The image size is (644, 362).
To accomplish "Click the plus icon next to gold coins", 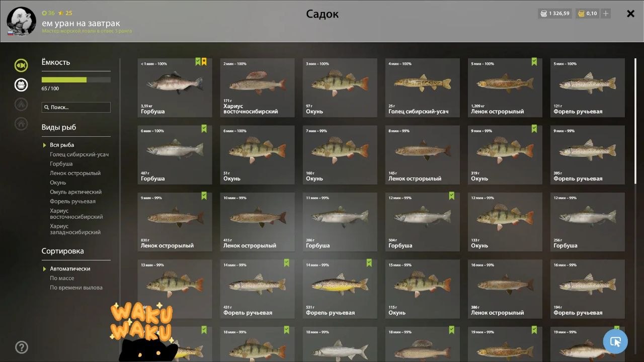I will click(x=606, y=14).
